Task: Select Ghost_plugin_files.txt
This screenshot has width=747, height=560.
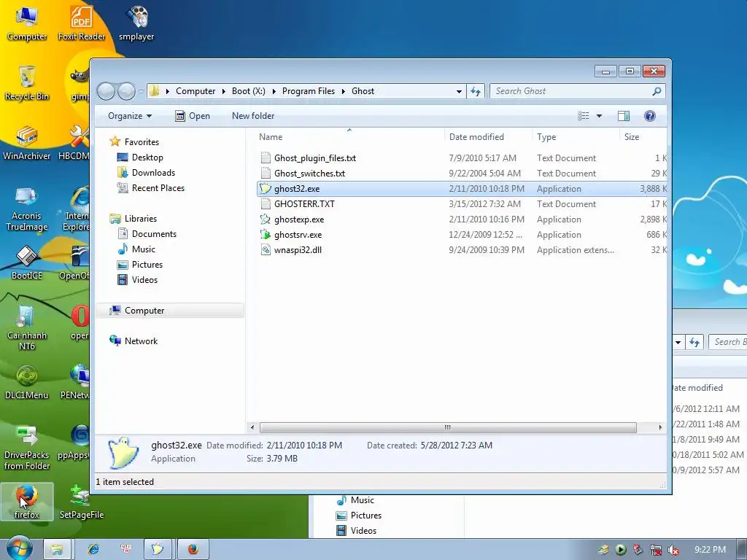Action: pos(315,158)
